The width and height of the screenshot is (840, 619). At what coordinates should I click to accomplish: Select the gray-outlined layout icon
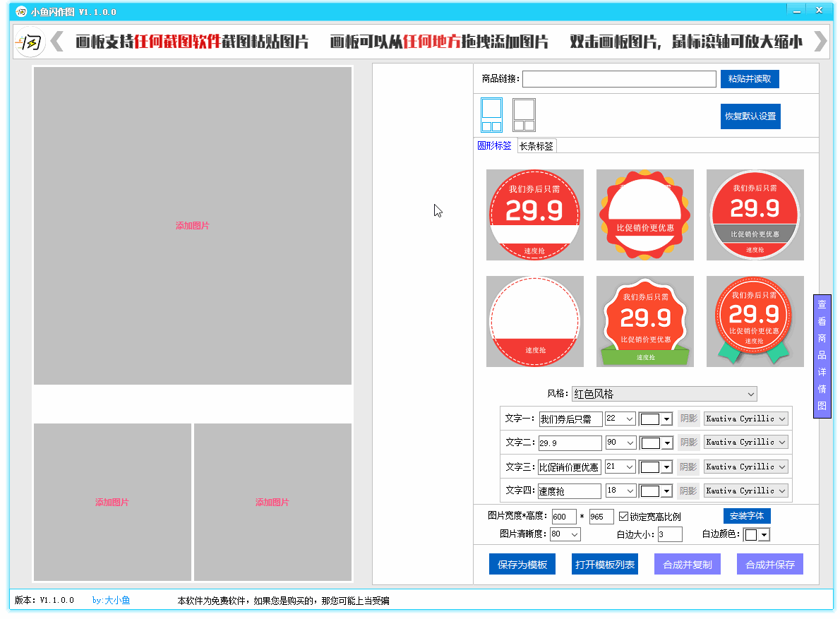coord(524,114)
